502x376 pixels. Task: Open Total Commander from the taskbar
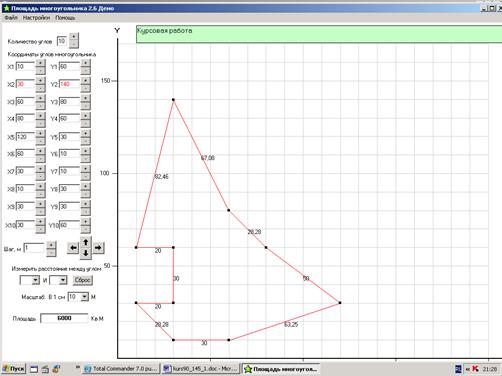(121, 369)
